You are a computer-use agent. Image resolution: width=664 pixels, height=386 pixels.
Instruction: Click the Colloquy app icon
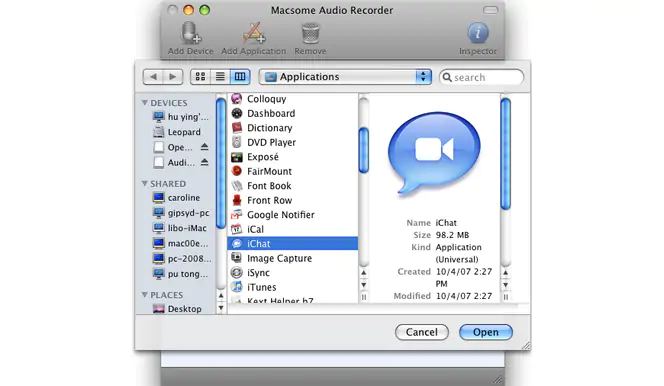237,99
